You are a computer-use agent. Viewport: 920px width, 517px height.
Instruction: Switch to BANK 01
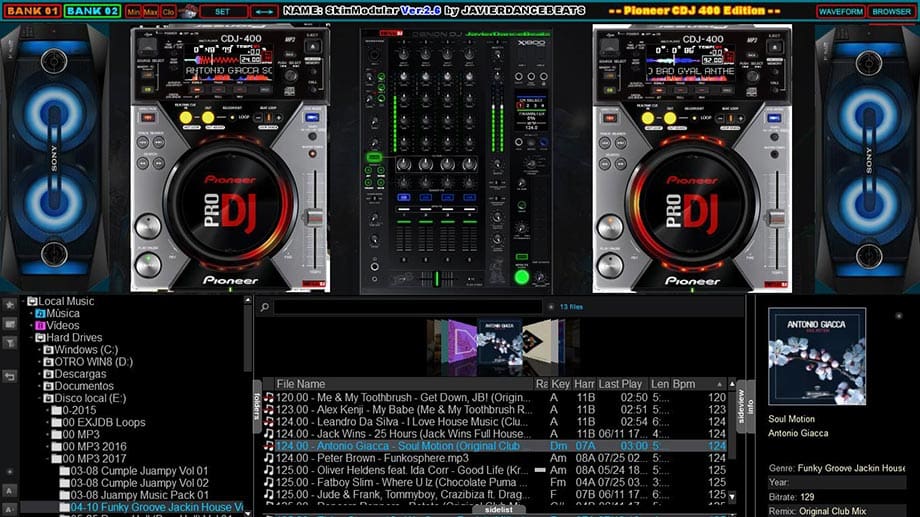click(33, 11)
